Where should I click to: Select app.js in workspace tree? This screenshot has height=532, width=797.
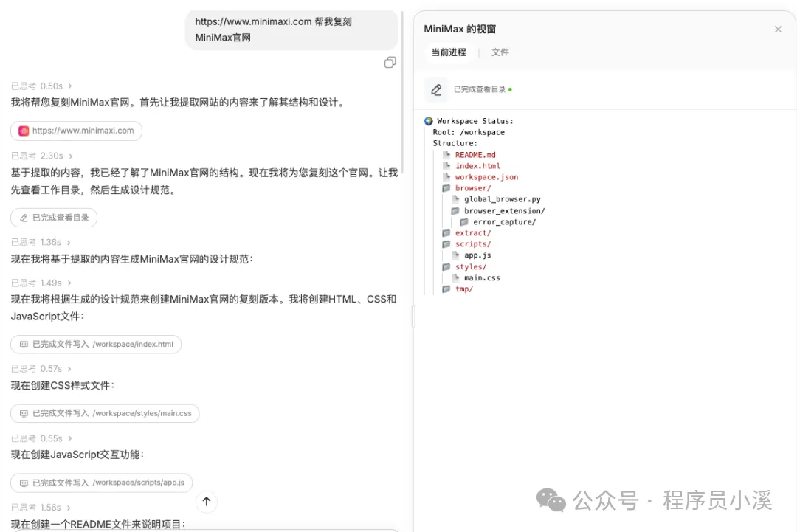click(477, 255)
